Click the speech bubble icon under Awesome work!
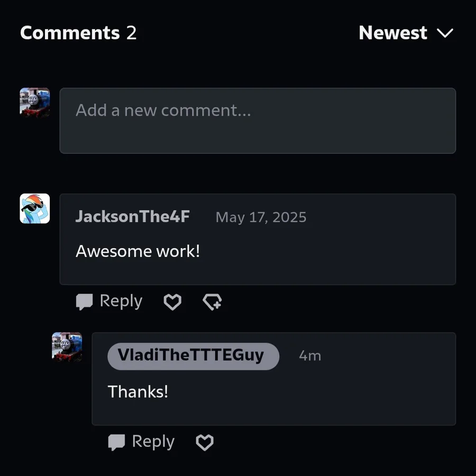Viewport: 476px width, 476px height. (x=84, y=302)
